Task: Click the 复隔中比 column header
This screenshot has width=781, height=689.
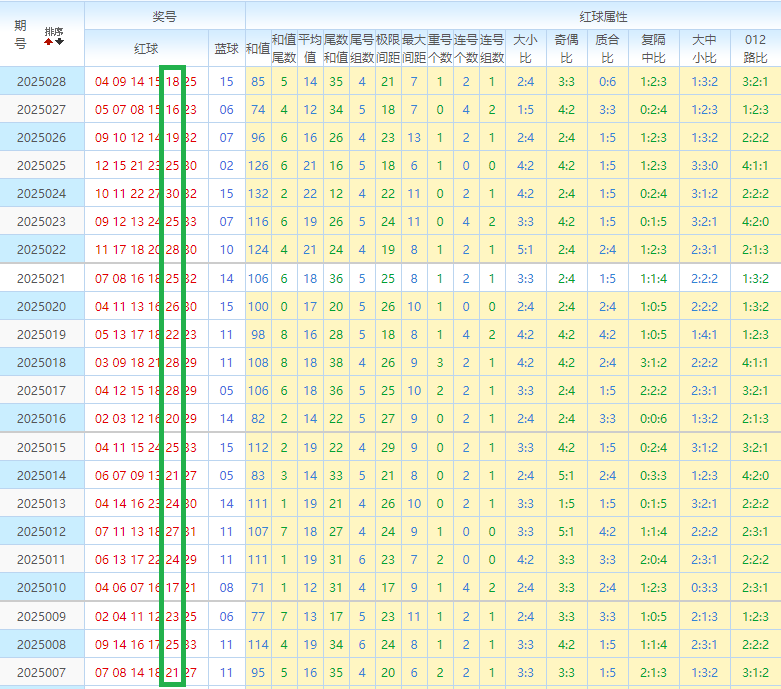Action: click(653, 48)
